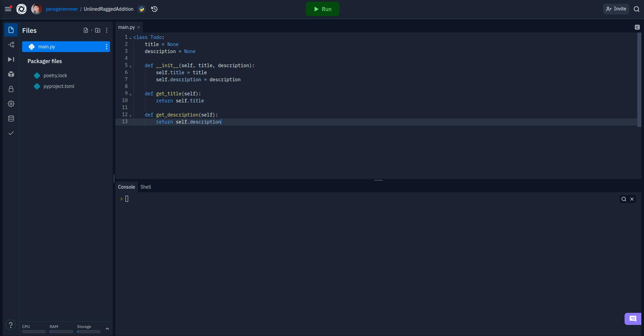Toggle editor layout icon top right

(x=637, y=27)
